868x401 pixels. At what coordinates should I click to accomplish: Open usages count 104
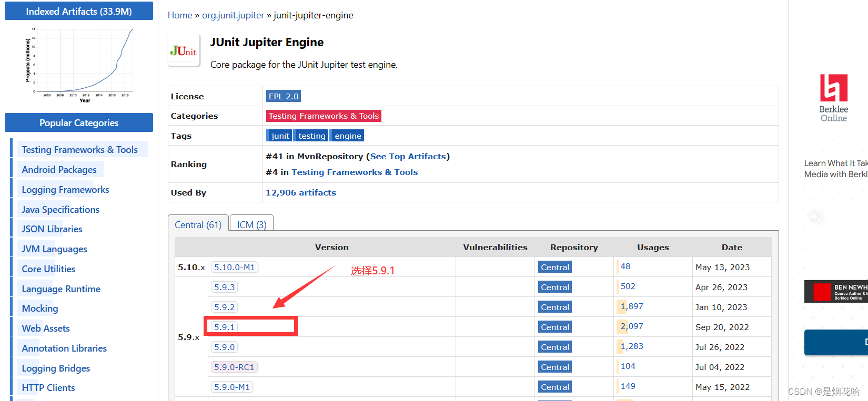click(x=628, y=366)
